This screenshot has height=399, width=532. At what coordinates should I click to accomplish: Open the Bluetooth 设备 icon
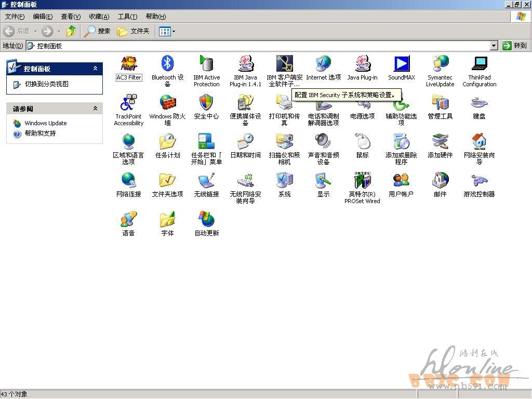coord(167,64)
